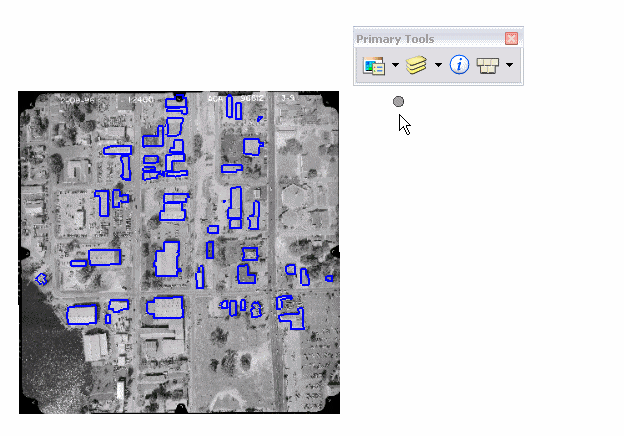Close the Primary Tools toolbar
The width and height of the screenshot is (624, 436).
pos(511,39)
